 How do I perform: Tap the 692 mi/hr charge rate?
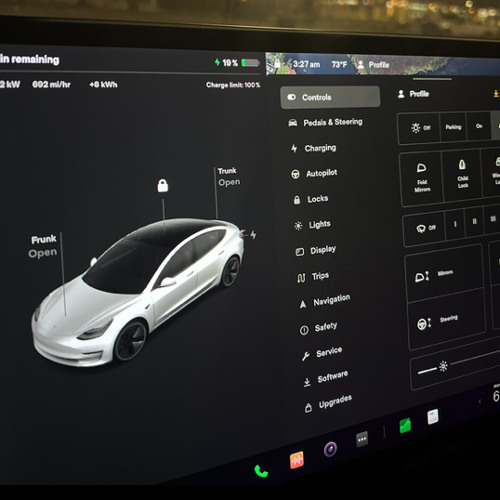click(x=51, y=84)
